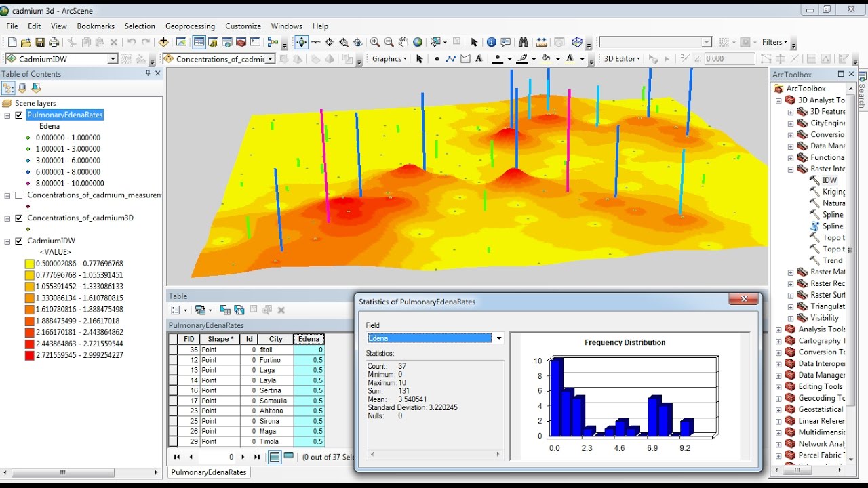Show all records view button
The height and width of the screenshot is (488, 868).
point(275,457)
